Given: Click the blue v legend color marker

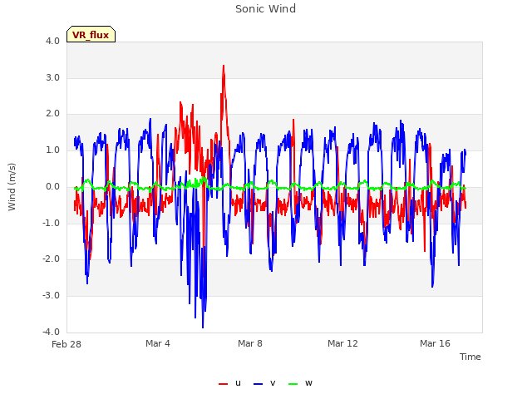Looking at the screenshot, I should click(258, 384).
